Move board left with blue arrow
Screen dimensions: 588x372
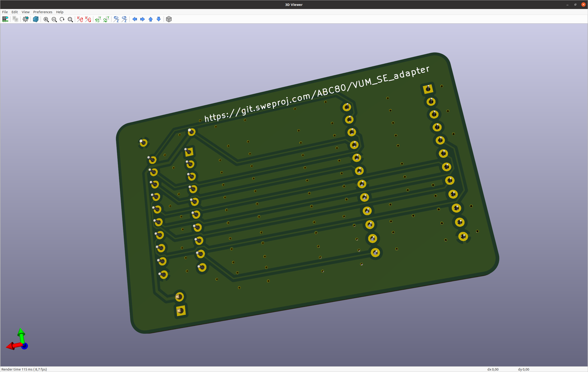[x=135, y=19]
